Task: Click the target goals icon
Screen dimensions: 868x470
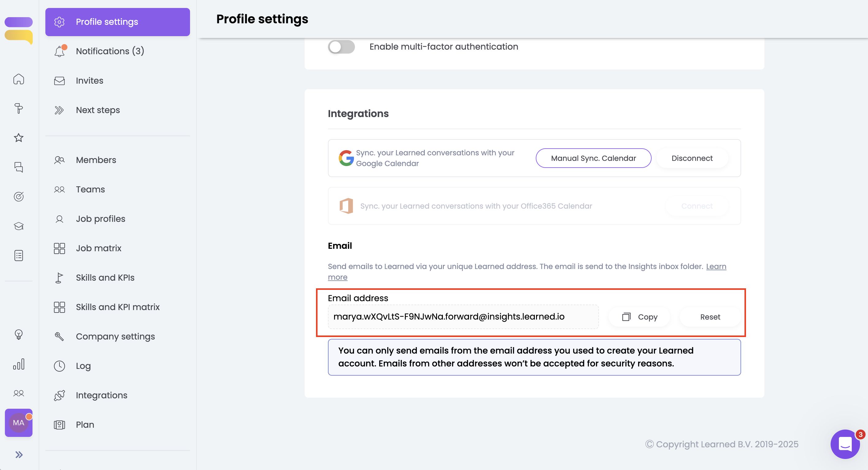Action: [18, 196]
